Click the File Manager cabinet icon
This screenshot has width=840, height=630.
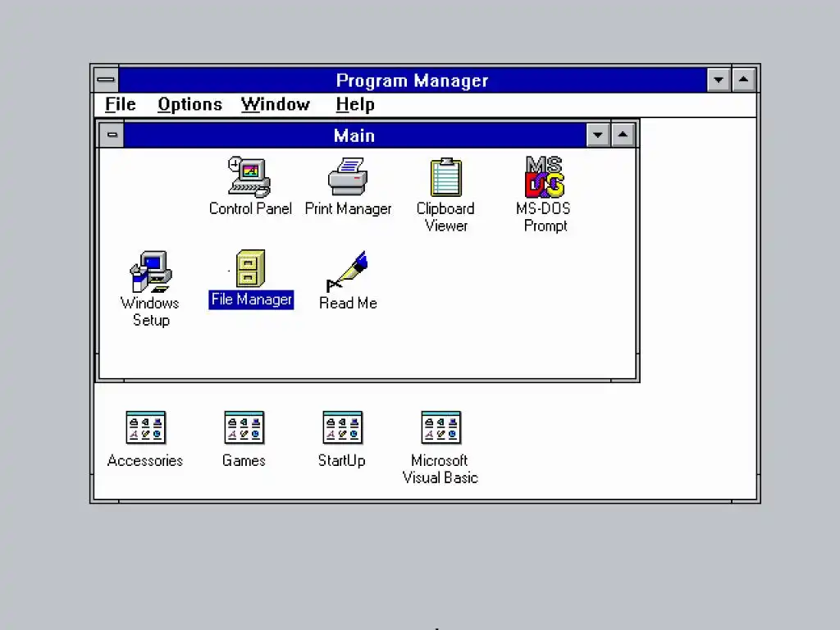pos(251,268)
